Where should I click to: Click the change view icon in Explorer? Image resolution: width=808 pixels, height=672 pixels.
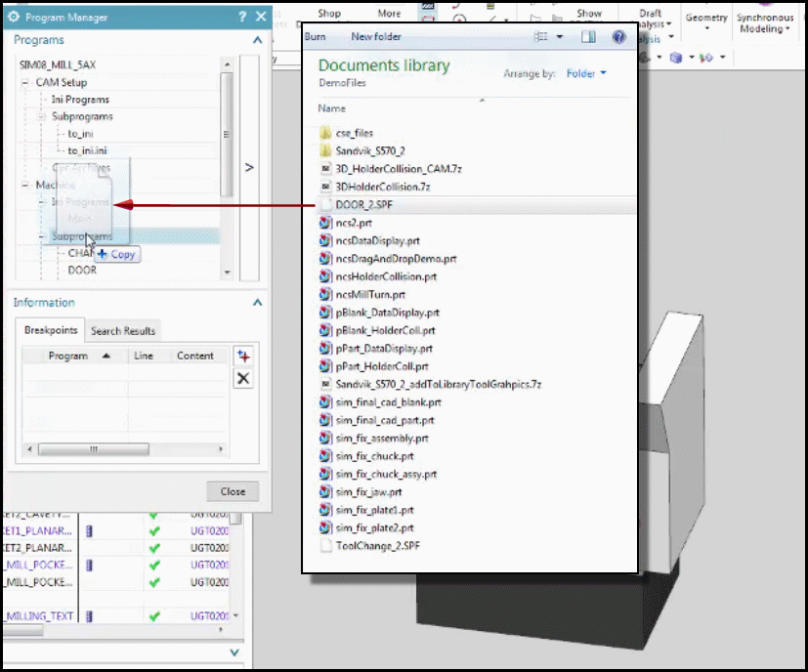542,37
